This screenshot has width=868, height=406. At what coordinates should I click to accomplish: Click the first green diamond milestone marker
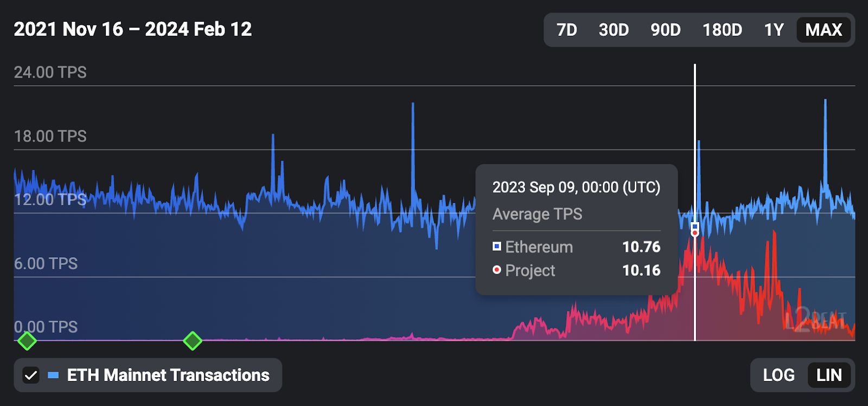[x=27, y=341]
